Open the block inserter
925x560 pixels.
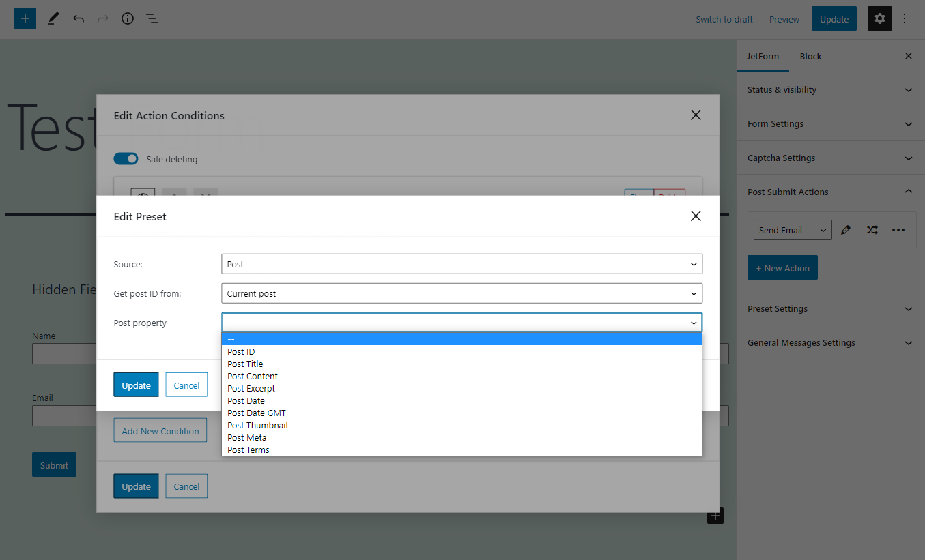25,18
